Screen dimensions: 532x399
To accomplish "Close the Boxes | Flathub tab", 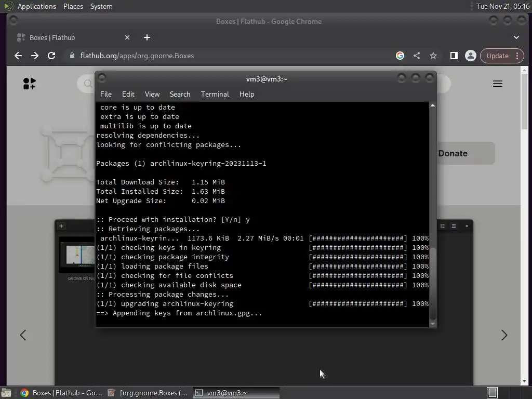I will pos(127,37).
